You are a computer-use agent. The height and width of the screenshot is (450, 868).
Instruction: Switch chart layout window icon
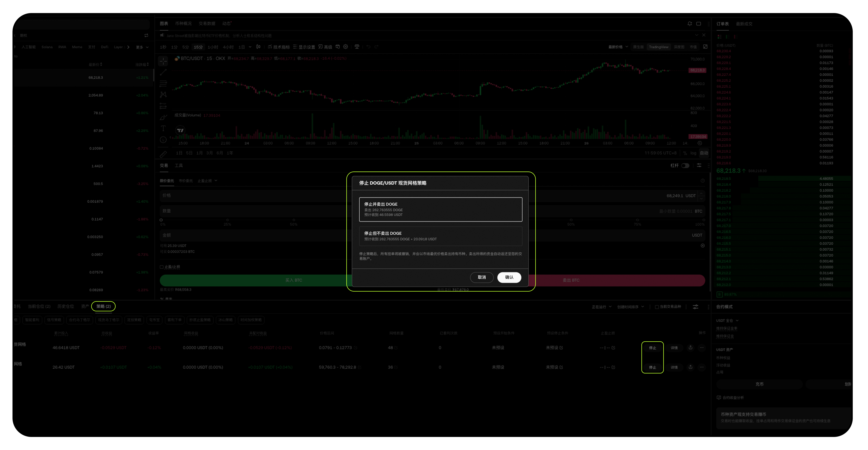pos(699,24)
